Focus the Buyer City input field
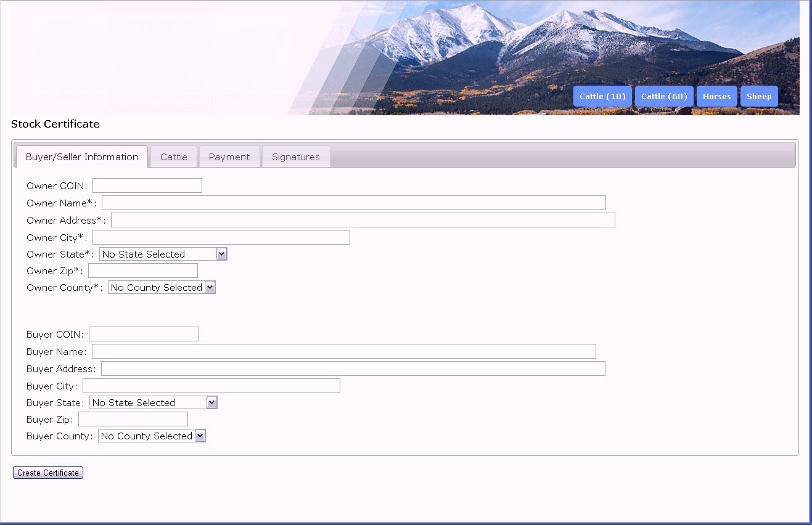The height and width of the screenshot is (525, 812). (211, 386)
